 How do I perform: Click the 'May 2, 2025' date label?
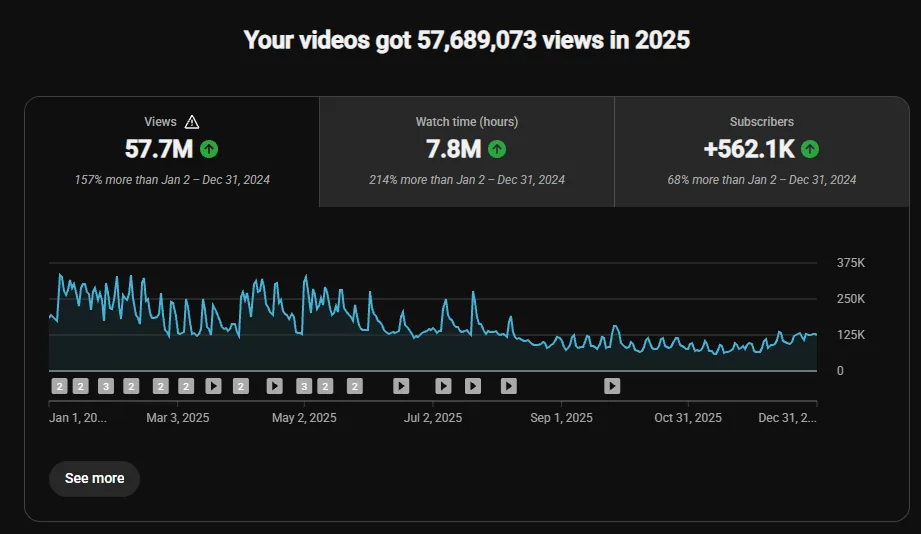click(x=304, y=418)
